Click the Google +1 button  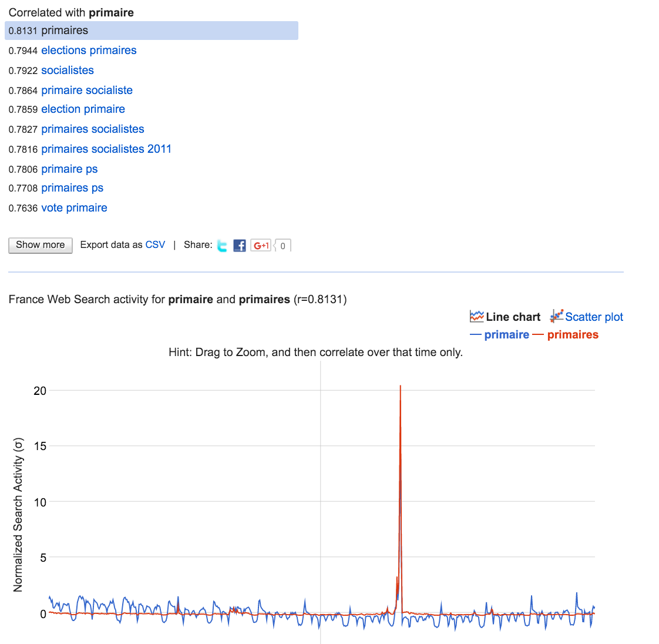pos(261,245)
